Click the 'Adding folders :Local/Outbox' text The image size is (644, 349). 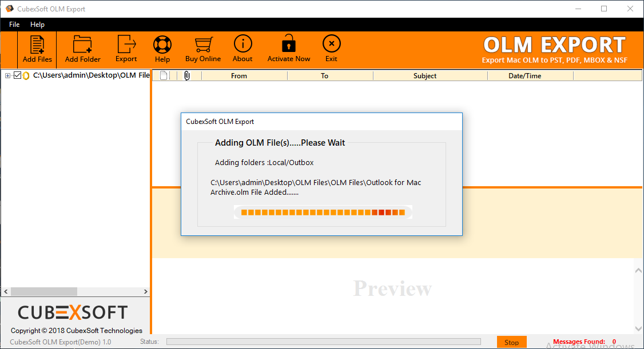pyautogui.click(x=264, y=162)
